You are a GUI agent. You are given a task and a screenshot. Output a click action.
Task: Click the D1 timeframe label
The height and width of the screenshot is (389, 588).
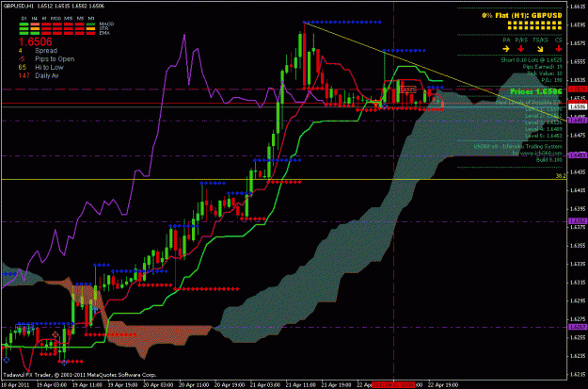24,18
